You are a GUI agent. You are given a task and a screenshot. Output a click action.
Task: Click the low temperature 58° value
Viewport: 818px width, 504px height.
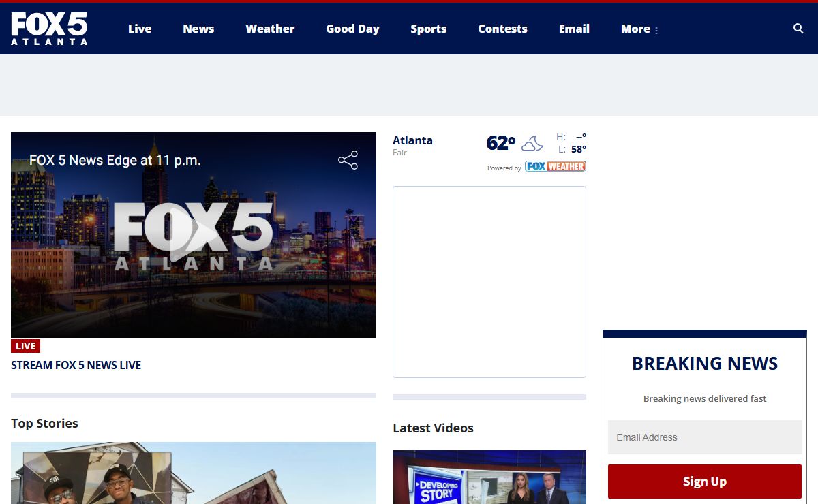coord(579,149)
